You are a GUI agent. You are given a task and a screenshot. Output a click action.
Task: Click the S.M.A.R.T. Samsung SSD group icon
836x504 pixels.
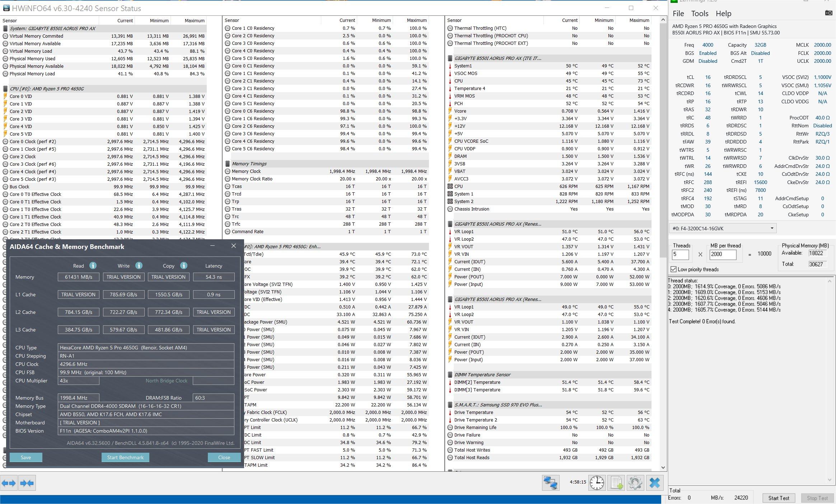[450, 405]
